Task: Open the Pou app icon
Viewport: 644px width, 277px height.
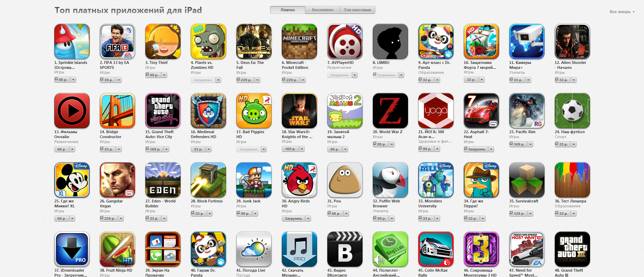Action: (x=345, y=180)
